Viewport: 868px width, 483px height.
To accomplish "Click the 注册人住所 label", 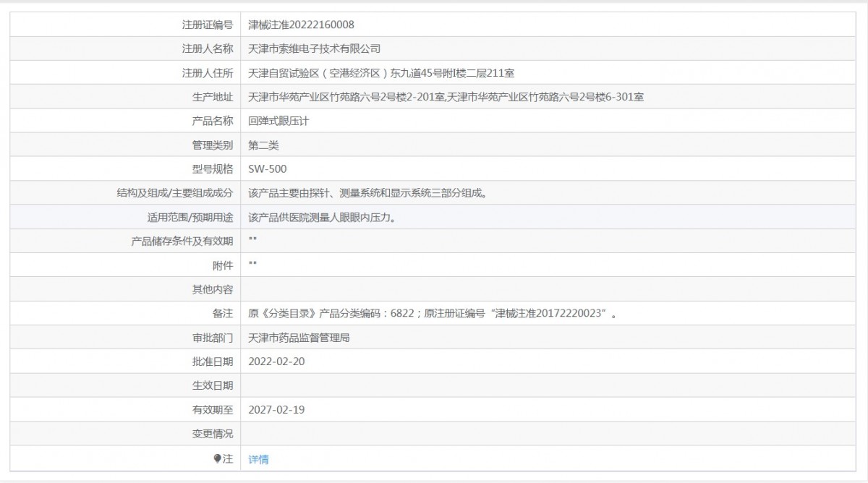I will pos(207,72).
